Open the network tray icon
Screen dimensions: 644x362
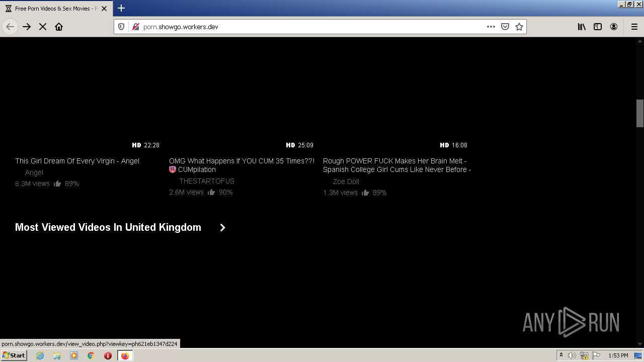pos(584,355)
